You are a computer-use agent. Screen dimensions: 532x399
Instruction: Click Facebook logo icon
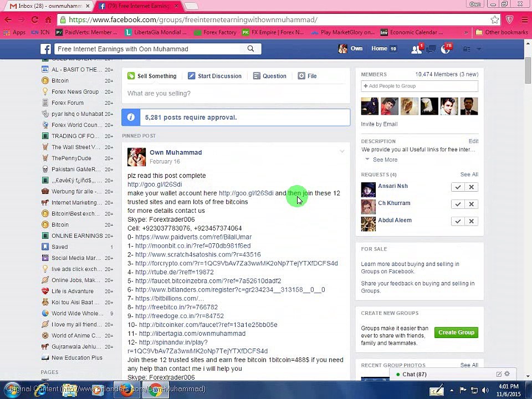point(46,49)
